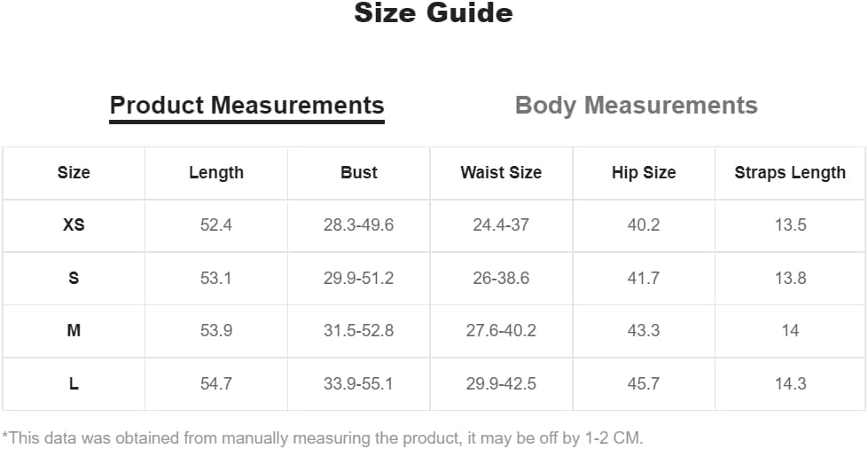868x449 pixels.
Task: Click the Straps Length column header
Action: point(790,173)
